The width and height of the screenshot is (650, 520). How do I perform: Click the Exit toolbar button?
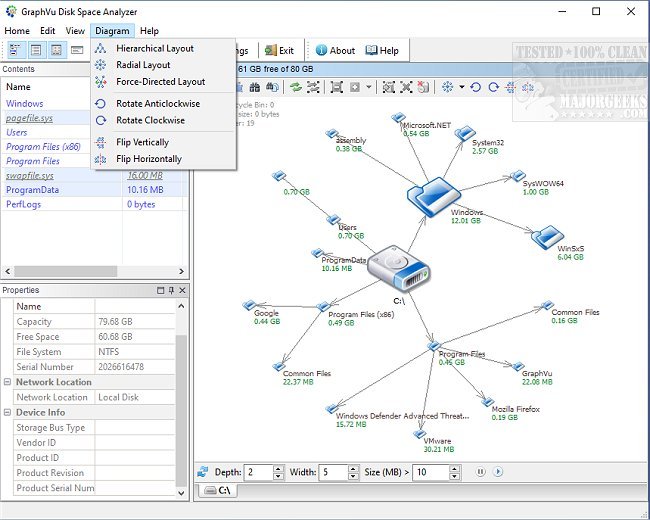pos(279,51)
